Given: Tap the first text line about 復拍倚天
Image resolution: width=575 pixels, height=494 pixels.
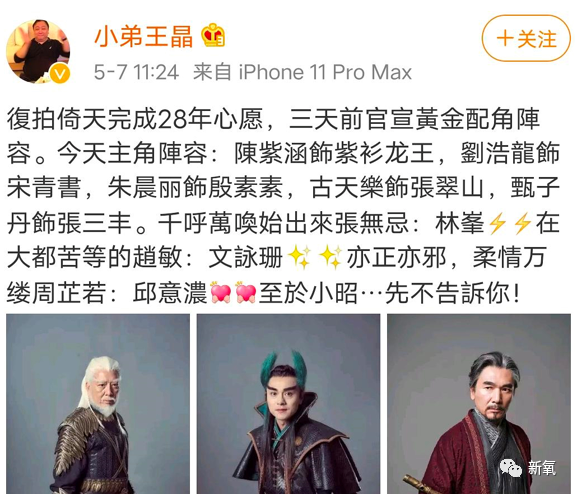Looking at the screenshot, I should [x=273, y=119].
